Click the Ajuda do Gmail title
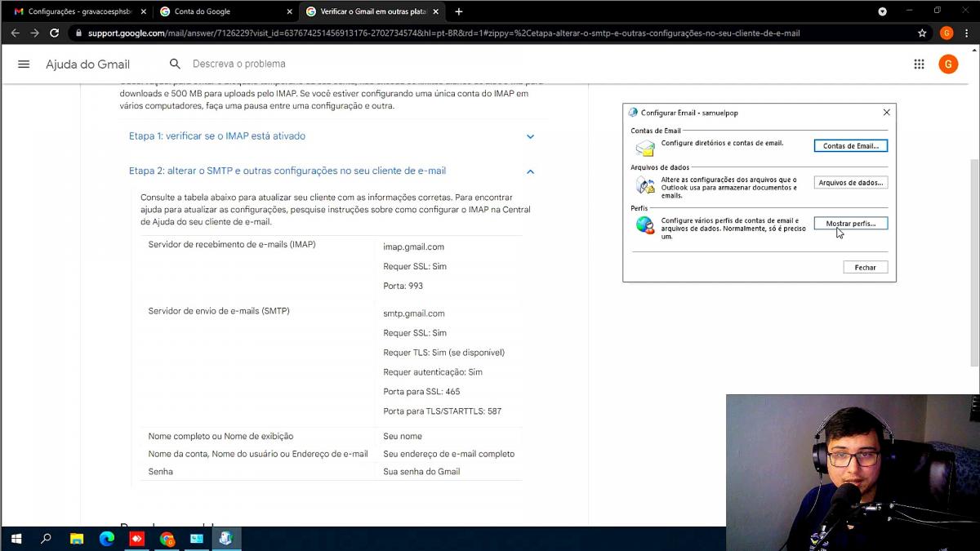980x551 pixels. pyautogui.click(x=87, y=64)
